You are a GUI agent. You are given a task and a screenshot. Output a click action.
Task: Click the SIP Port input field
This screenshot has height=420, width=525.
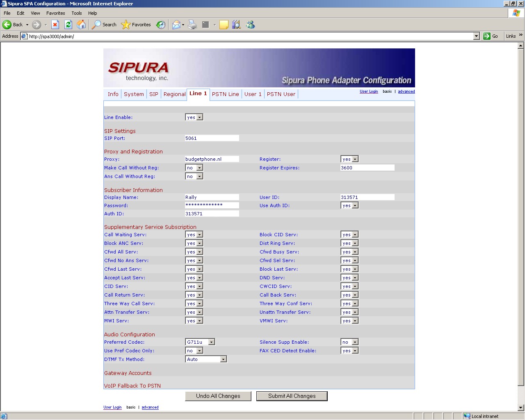(x=212, y=138)
